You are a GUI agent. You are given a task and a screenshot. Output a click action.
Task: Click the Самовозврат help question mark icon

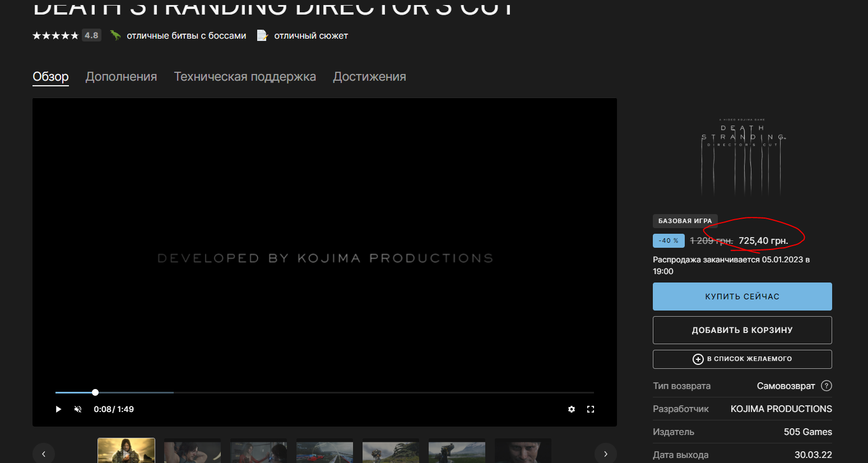[x=827, y=386]
